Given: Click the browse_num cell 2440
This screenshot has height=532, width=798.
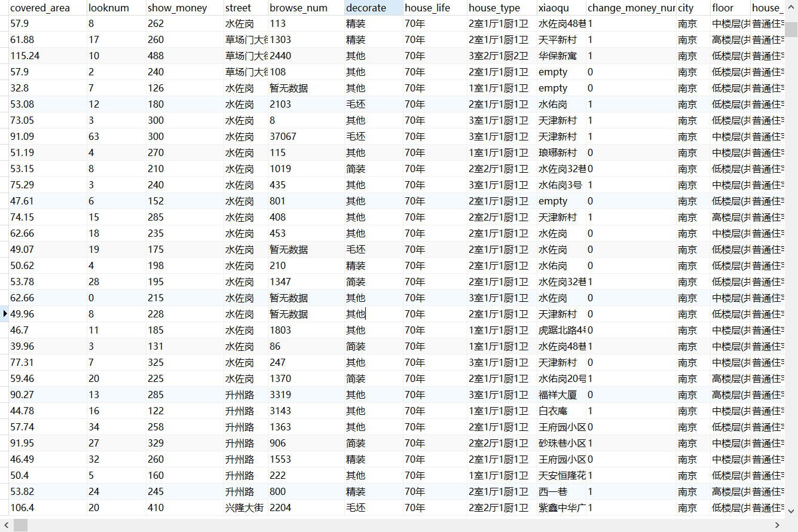Looking at the screenshot, I should (306, 56).
